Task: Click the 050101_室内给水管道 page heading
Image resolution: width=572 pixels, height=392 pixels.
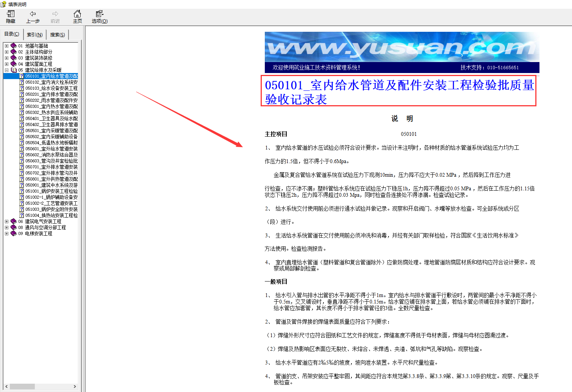Action: pos(399,92)
